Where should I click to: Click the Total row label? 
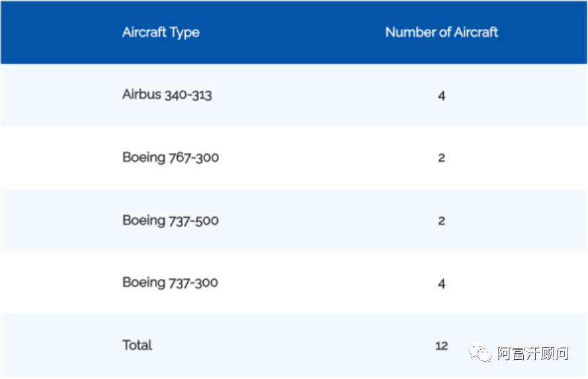[137, 345]
